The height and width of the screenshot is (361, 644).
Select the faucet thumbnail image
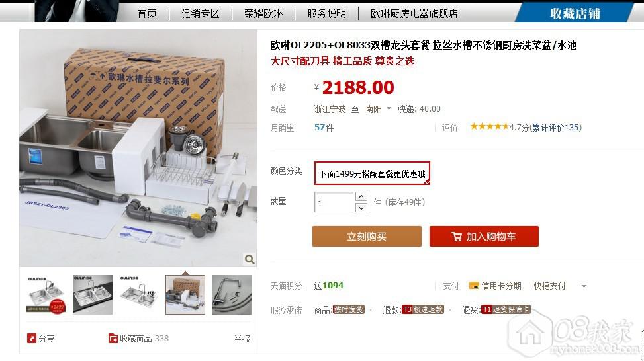[x=231, y=295]
